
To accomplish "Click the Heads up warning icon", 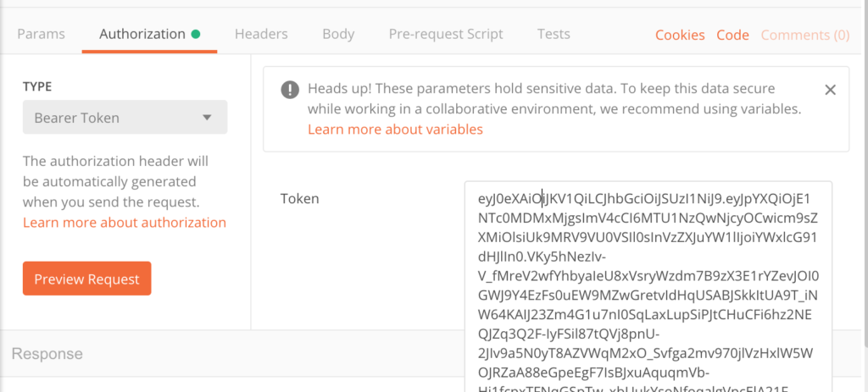I will (x=290, y=89).
